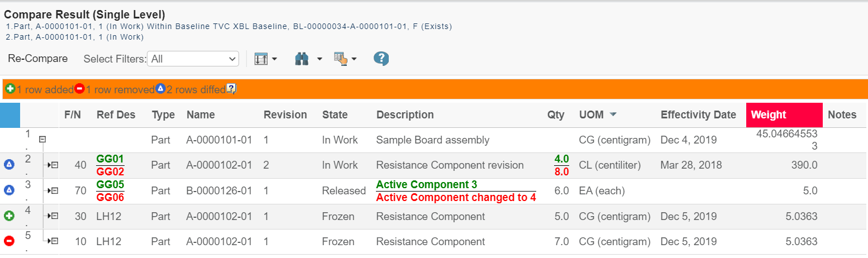Viewport: 868px width, 258px height.
Task: Click the red removed icon on row 5
Action: 9,242
